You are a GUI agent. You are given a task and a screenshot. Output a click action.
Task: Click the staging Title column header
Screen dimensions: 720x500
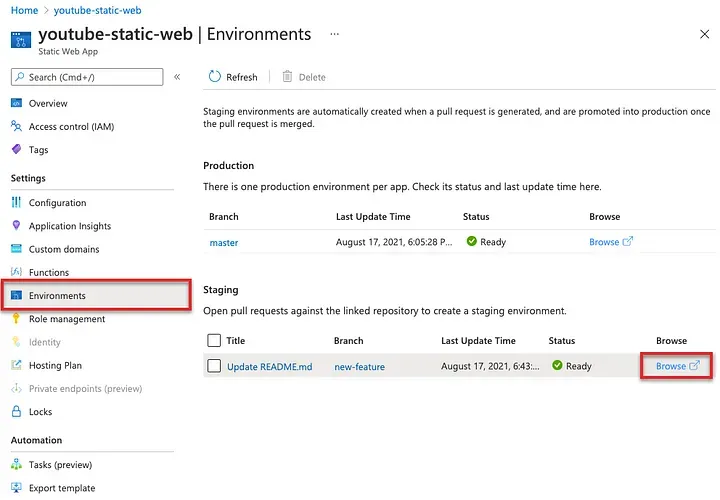pos(236,341)
